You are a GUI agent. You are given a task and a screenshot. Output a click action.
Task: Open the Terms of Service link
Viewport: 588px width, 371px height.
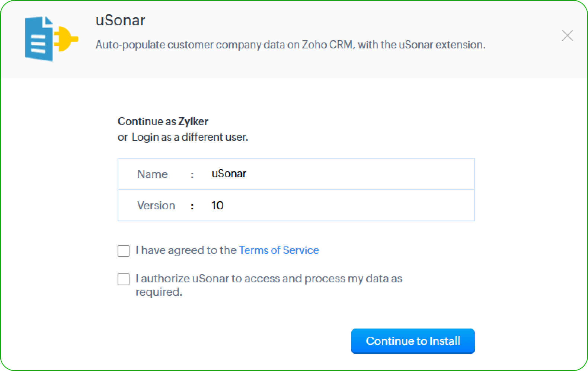[x=279, y=250]
